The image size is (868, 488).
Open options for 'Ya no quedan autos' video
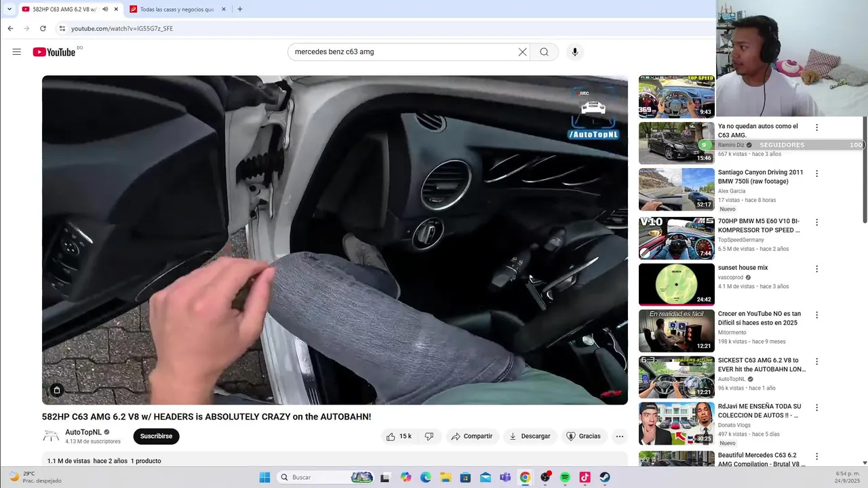coord(816,127)
